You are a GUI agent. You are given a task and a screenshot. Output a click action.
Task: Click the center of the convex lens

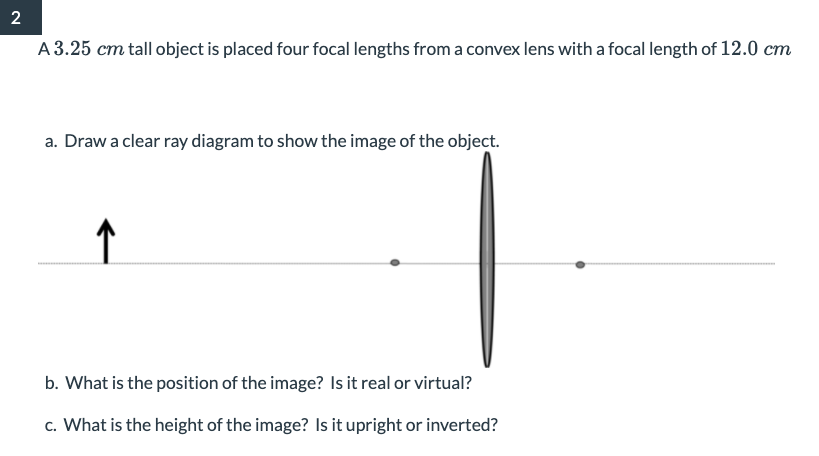[487, 262]
